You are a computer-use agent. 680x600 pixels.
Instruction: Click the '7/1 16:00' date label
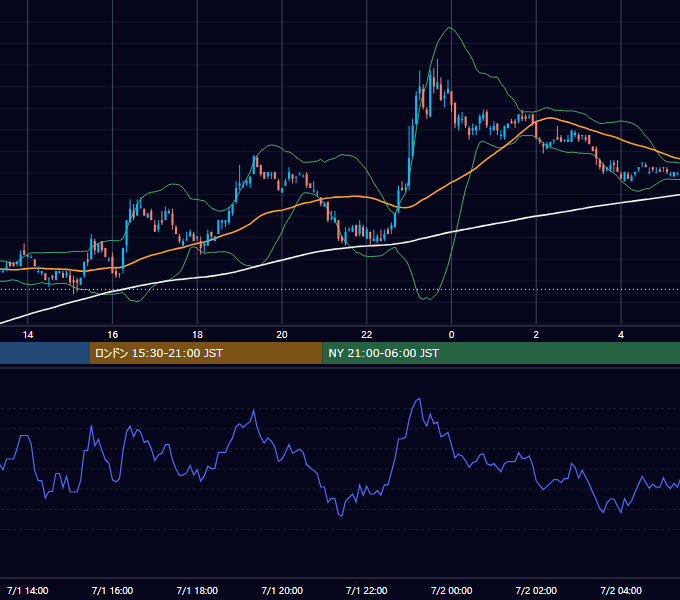pyautogui.click(x=112, y=590)
